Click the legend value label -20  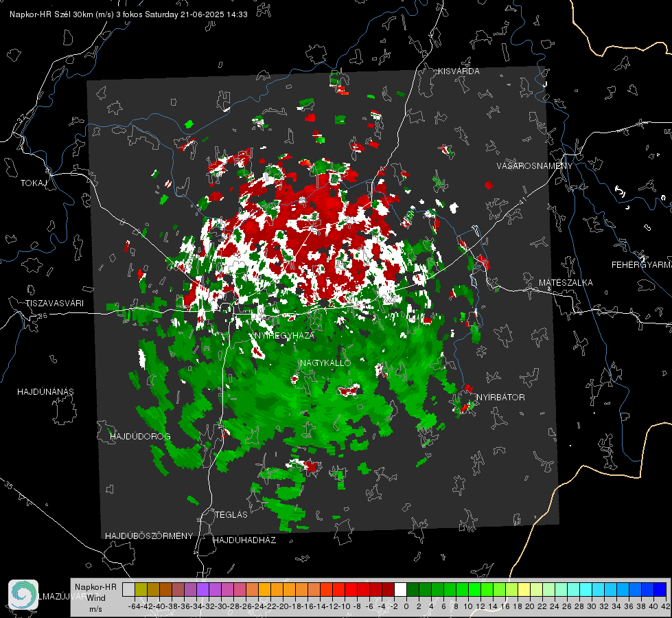pos(281,606)
